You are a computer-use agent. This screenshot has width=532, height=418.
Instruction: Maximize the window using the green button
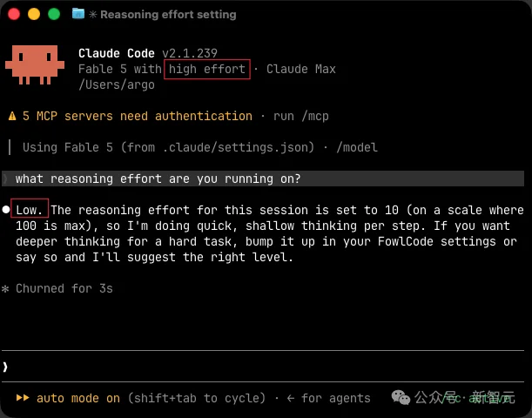(x=54, y=14)
